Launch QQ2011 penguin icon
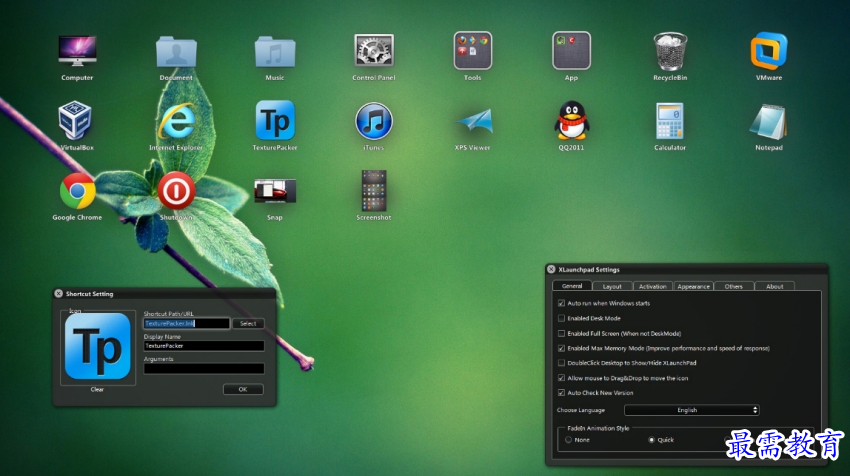Screen dimensions: 850x476 (571, 120)
